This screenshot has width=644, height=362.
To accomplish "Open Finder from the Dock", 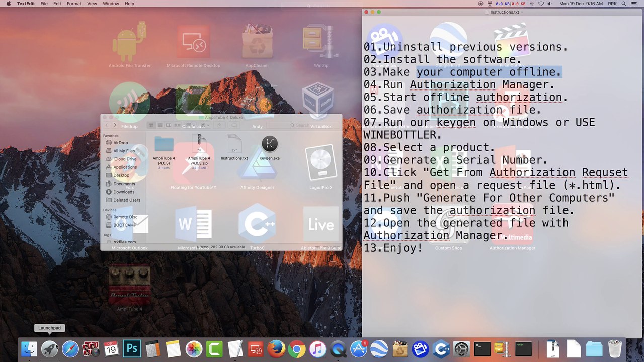I will click(x=29, y=349).
